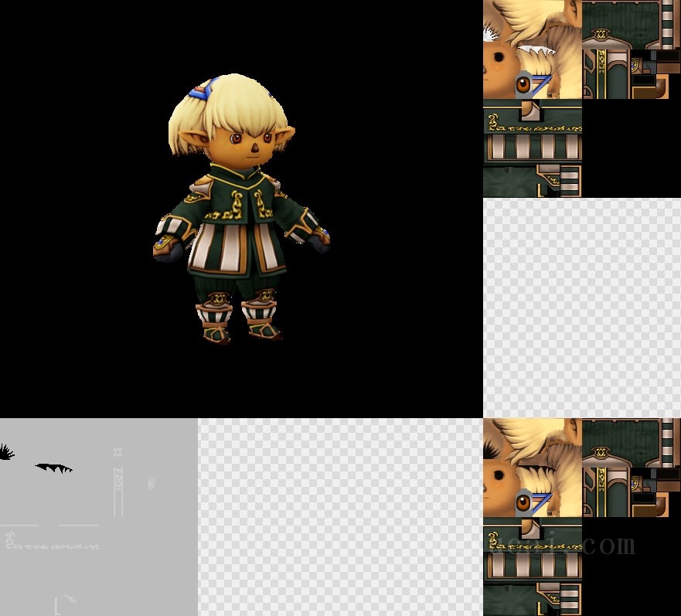The height and width of the screenshot is (616, 681).
Task: Select the brown eye texture in the watermarked sheet
Action: 523,502
